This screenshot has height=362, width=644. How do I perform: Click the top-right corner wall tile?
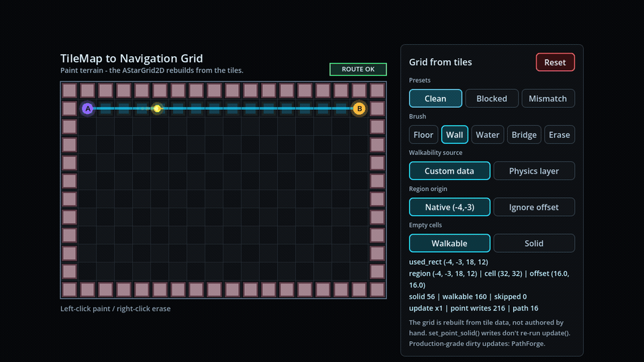pyautogui.click(x=377, y=90)
